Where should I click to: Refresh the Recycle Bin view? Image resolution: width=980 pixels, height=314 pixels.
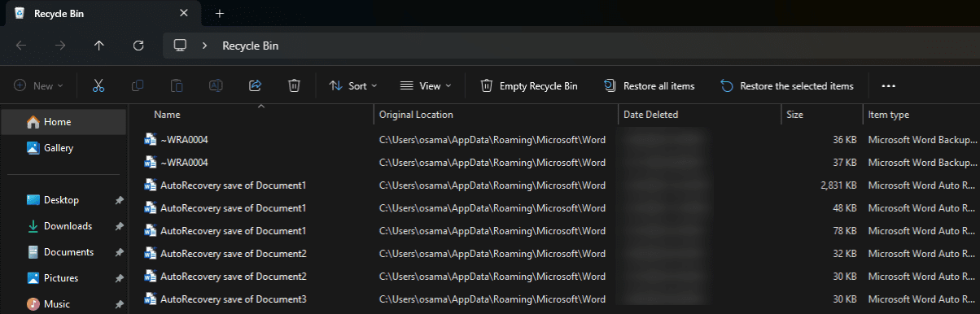(138, 46)
